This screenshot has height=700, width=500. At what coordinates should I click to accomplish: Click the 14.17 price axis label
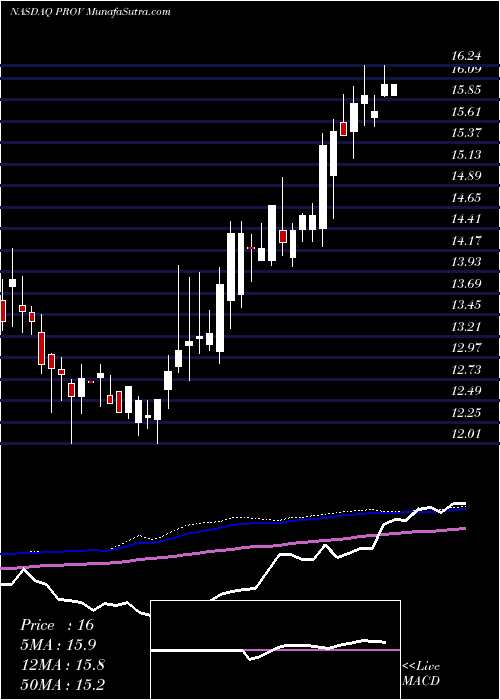[x=467, y=241]
